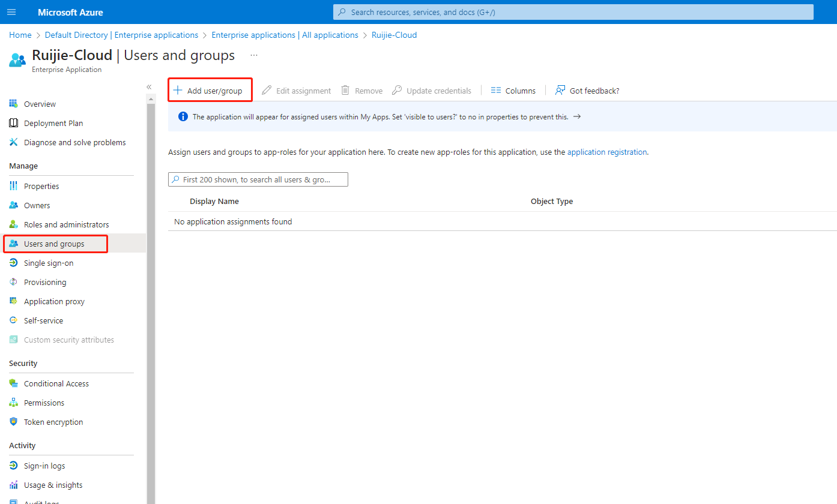Open the application registration link
The width and height of the screenshot is (837, 504).
[607, 152]
